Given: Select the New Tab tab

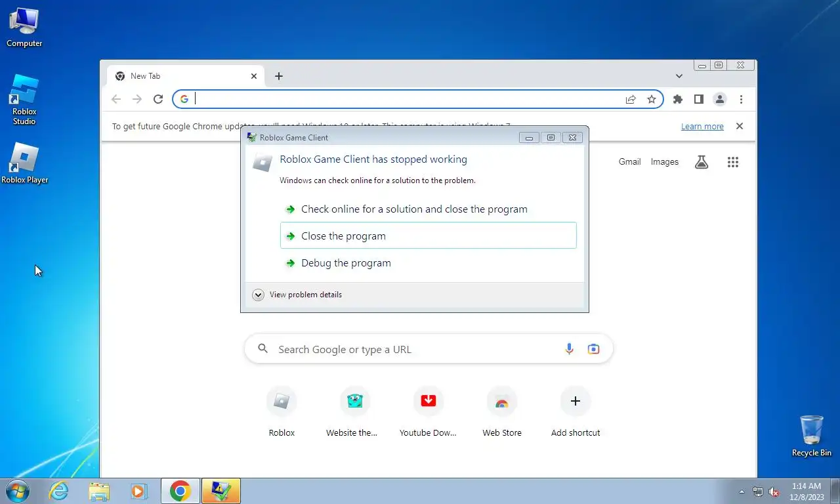Looking at the screenshot, I should pyautogui.click(x=186, y=76).
